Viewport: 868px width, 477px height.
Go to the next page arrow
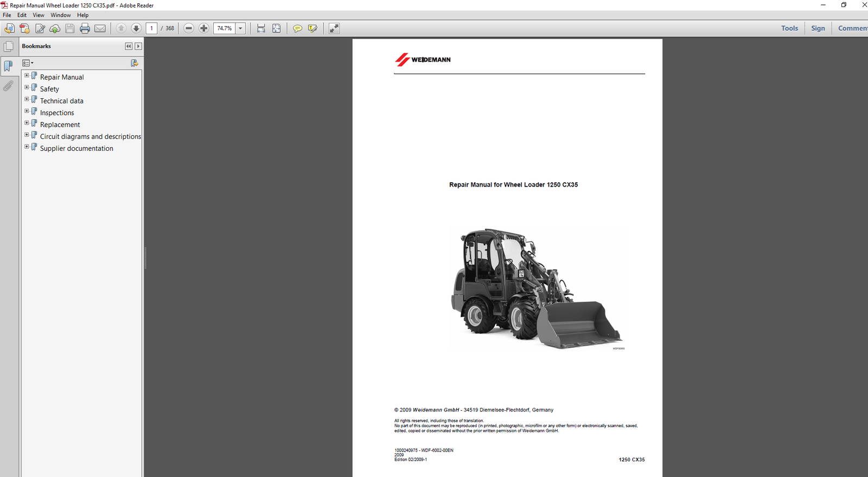(x=136, y=28)
